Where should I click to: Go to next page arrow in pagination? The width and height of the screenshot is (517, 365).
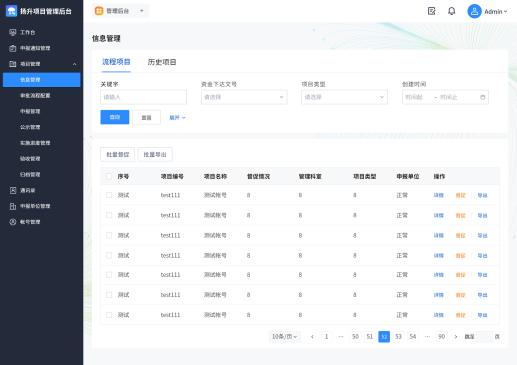(456, 337)
